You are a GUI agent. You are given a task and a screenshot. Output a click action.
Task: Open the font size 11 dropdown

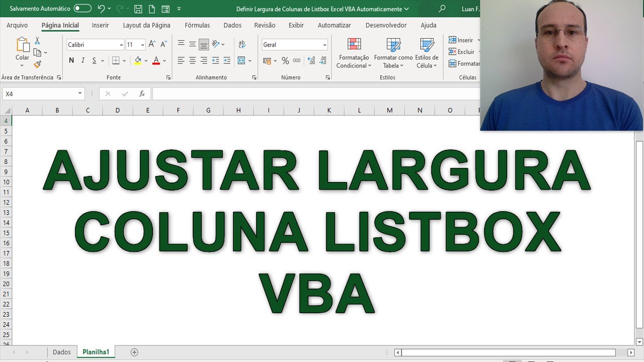142,45
